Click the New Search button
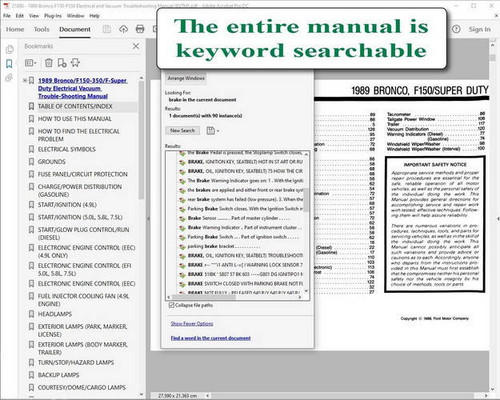The height and width of the screenshot is (400, 500). click(182, 131)
